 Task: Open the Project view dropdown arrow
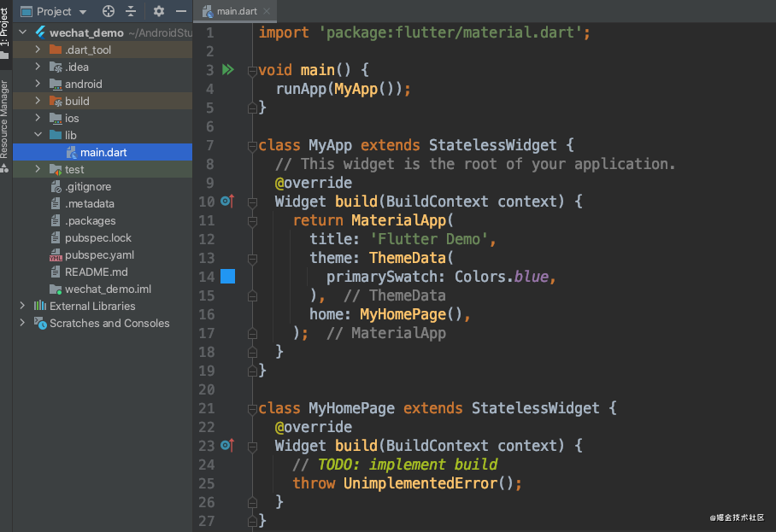pyautogui.click(x=83, y=11)
